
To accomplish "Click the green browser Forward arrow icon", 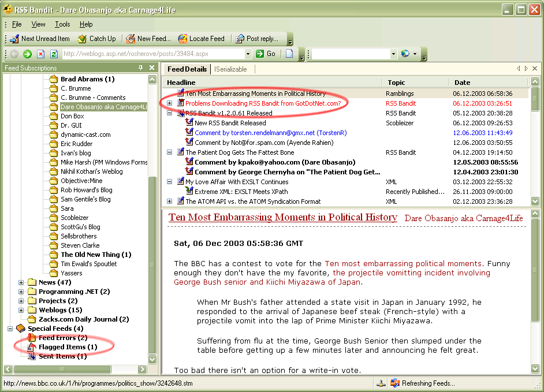I will point(27,54).
